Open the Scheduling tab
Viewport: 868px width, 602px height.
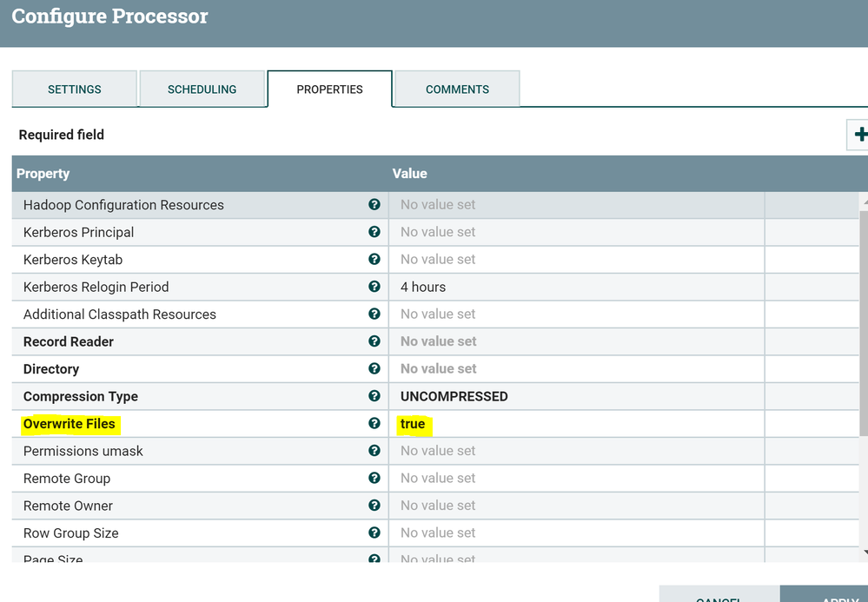[x=202, y=89]
